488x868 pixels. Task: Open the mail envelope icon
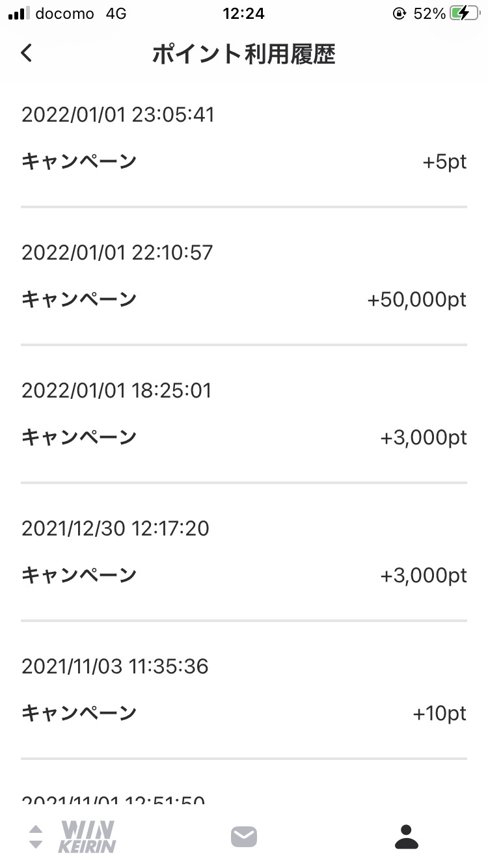pos(244,837)
